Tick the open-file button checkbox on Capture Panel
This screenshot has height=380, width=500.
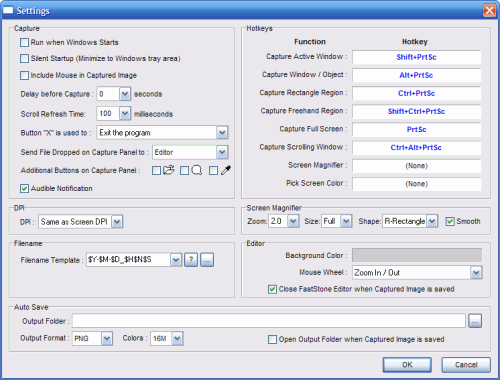click(x=156, y=171)
